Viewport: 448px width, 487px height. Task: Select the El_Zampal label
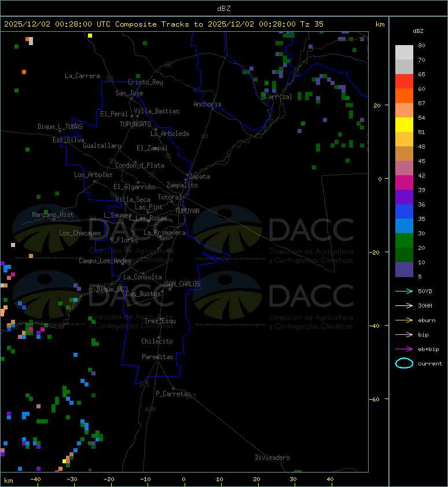coord(152,148)
